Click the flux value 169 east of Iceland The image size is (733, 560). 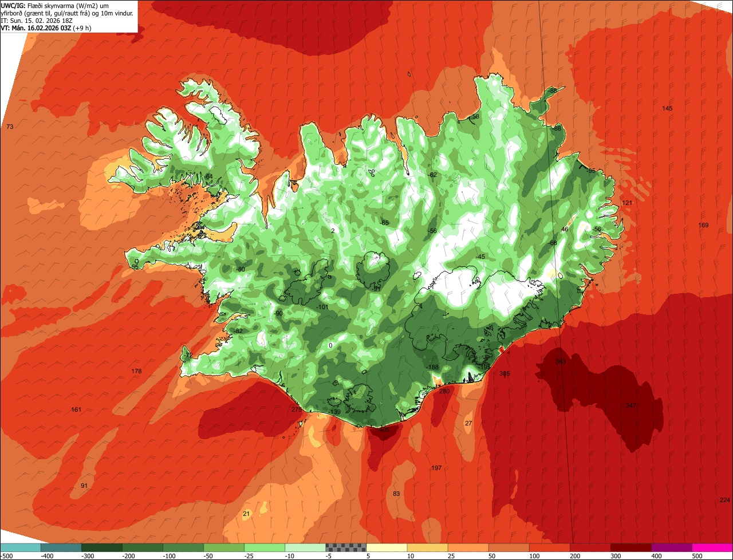[703, 226]
